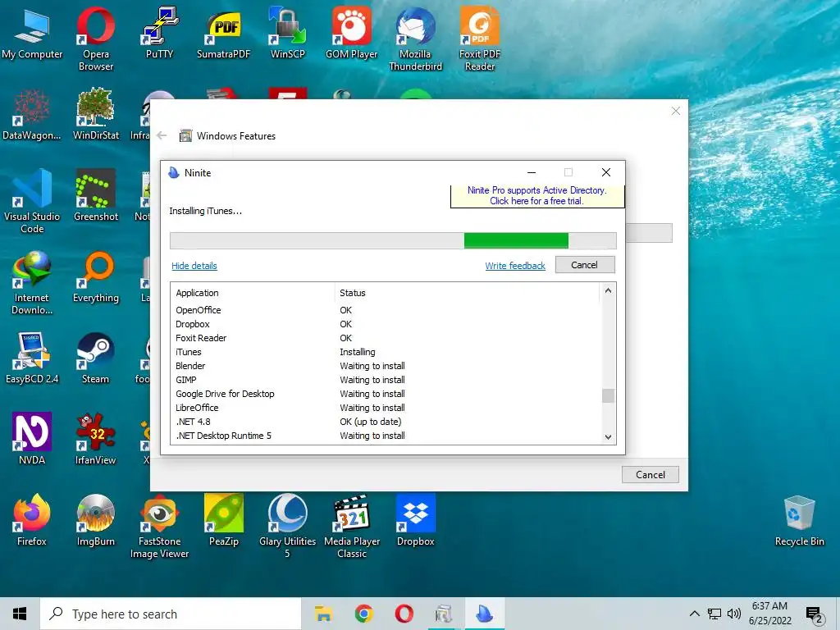This screenshot has height=630, width=840.
Task: Click the Ninite taskbar button
Action: (x=484, y=614)
